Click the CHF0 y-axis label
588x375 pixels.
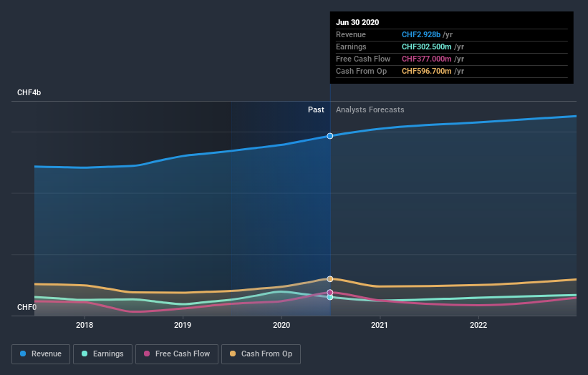click(26, 307)
